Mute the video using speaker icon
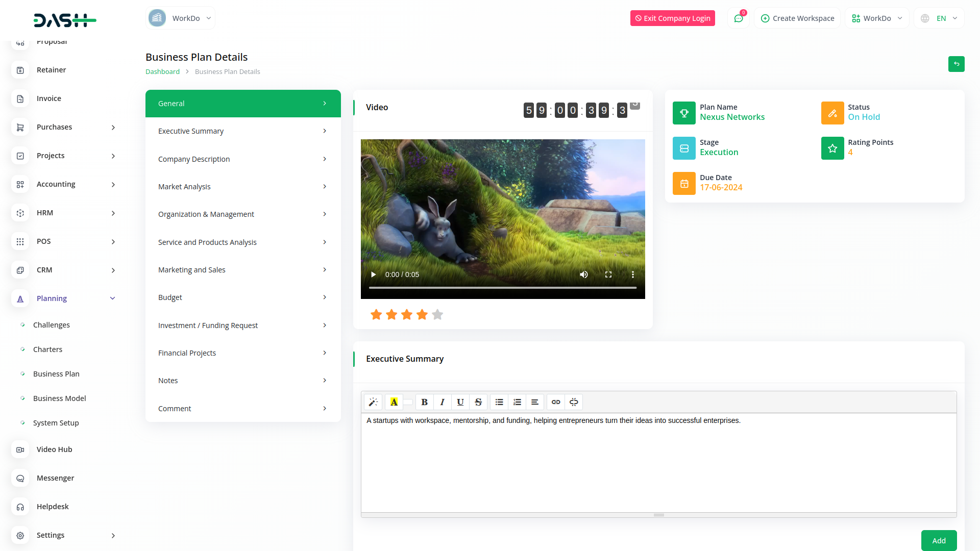This screenshot has height=551, width=980. click(x=584, y=274)
